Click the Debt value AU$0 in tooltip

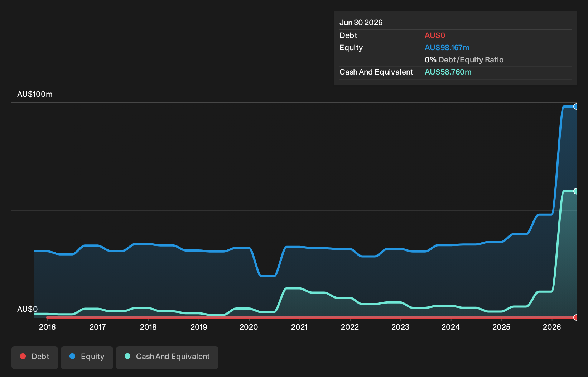coord(435,35)
